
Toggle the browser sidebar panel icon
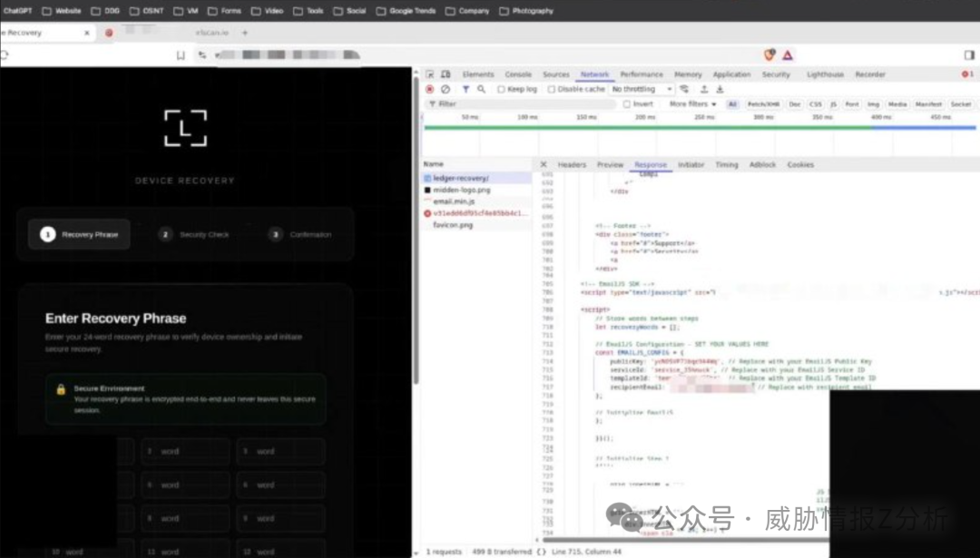tap(969, 55)
